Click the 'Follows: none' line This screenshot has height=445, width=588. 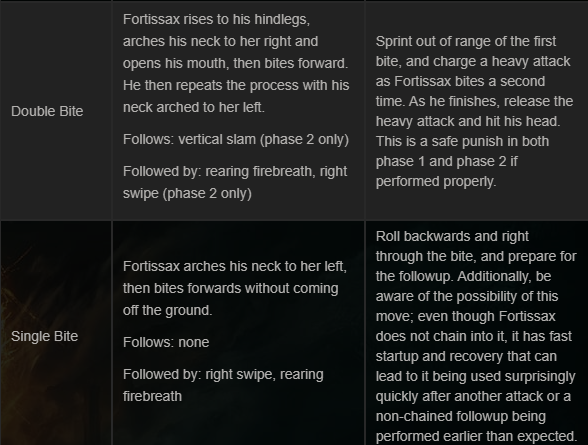click(166, 342)
